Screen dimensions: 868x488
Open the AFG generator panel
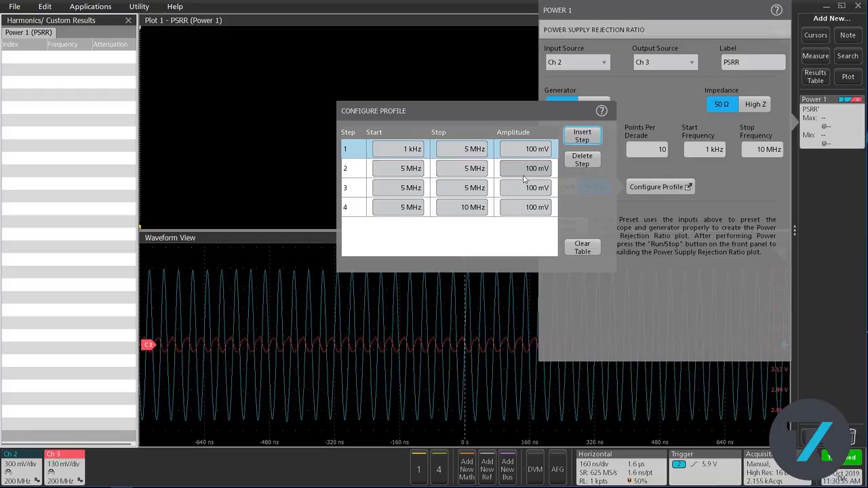[557, 469]
